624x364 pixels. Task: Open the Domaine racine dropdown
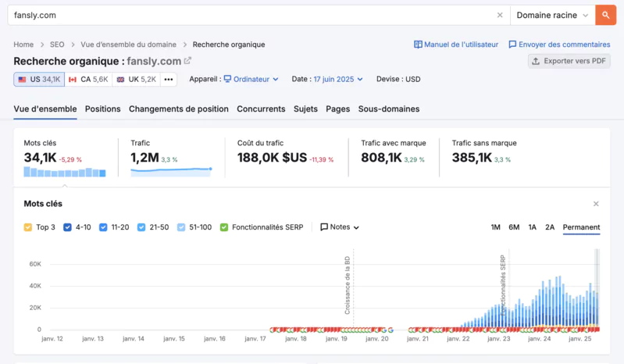click(552, 15)
